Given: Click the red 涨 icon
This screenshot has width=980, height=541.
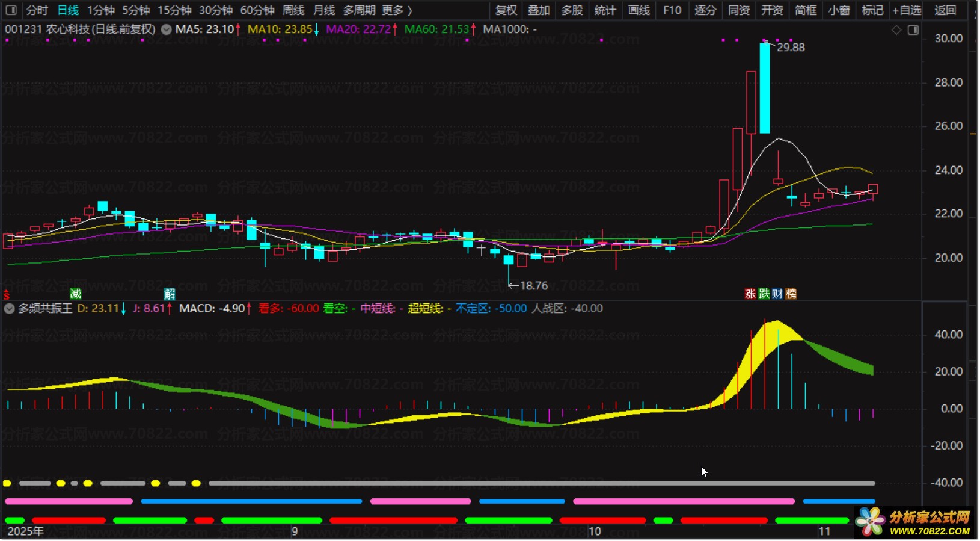Looking at the screenshot, I should coord(750,294).
